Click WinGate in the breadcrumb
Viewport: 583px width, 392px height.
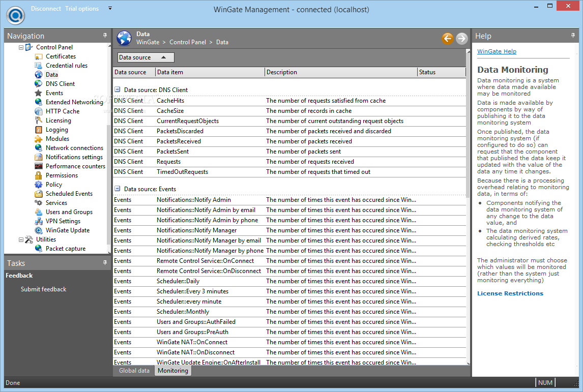(148, 42)
